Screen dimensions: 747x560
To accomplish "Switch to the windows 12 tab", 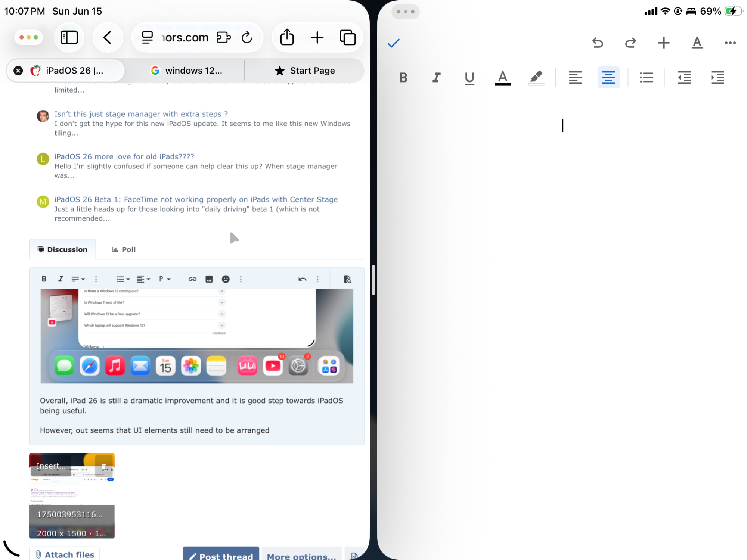I will (186, 71).
